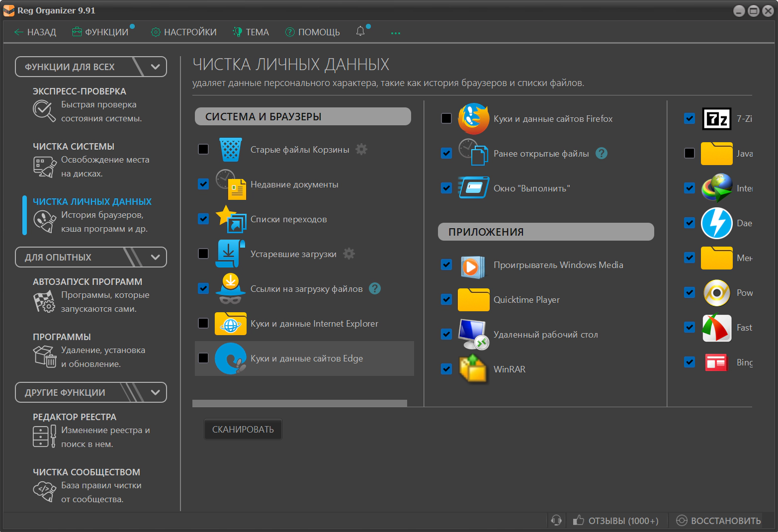Click gear icon next to Старые файлы Корзины

[361, 149]
